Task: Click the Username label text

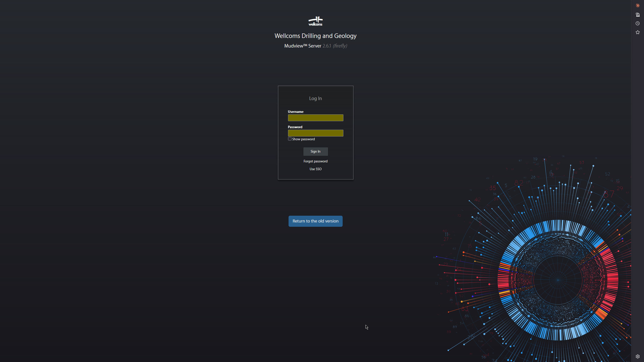Action: 296,112
